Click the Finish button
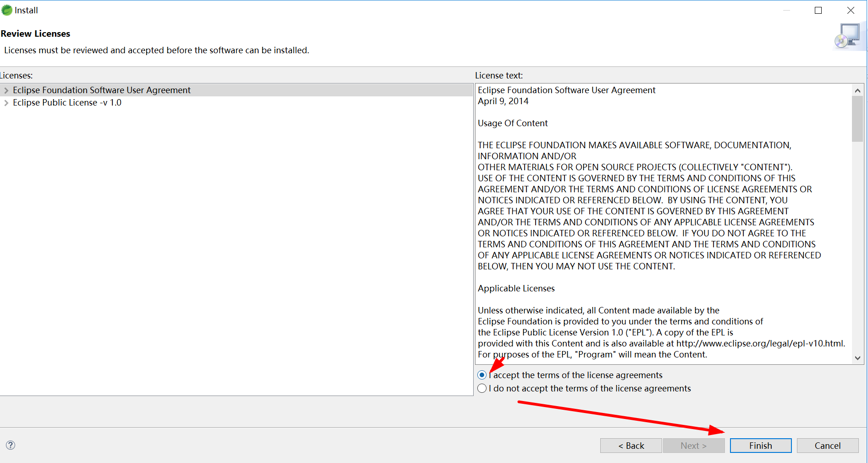 761,446
